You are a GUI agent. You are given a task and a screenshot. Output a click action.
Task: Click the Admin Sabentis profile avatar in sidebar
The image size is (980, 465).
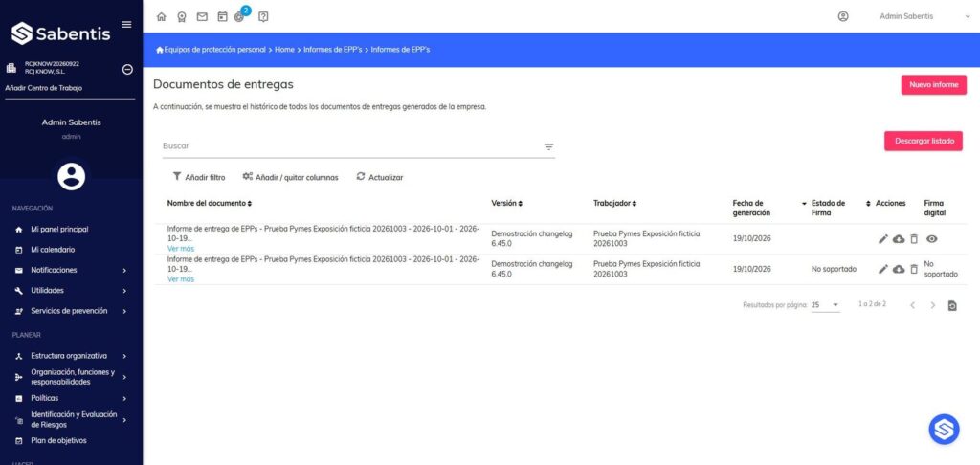click(71, 176)
